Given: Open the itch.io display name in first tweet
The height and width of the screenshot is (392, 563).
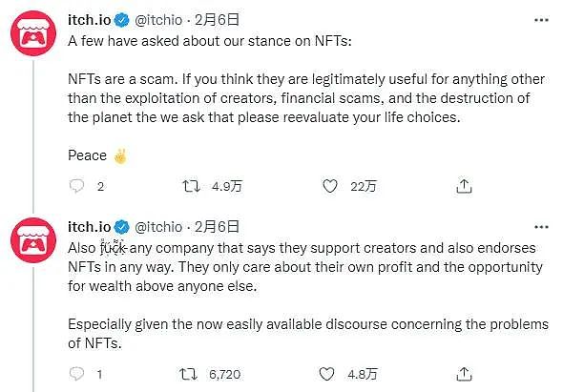Looking at the screenshot, I should pyautogui.click(x=90, y=20).
